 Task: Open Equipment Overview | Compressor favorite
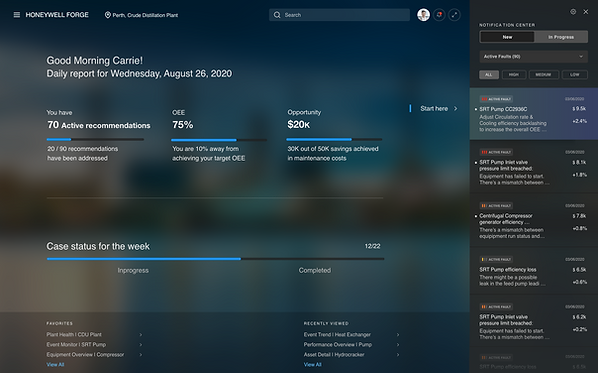[85, 354]
